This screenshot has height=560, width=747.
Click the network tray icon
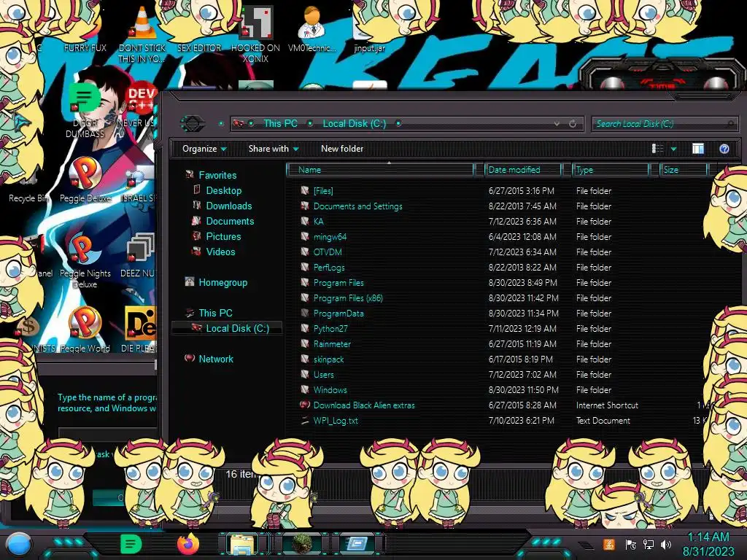(649, 544)
